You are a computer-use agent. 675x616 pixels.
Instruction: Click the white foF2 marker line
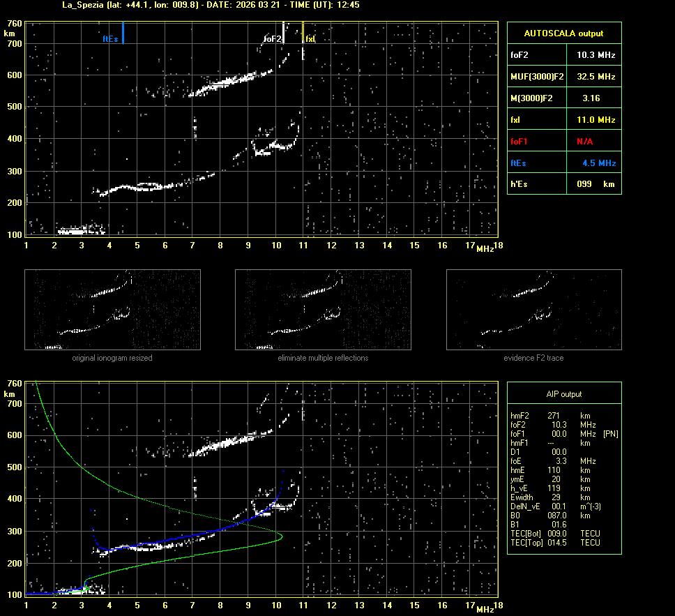pyautogui.click(x=283, y=32)
